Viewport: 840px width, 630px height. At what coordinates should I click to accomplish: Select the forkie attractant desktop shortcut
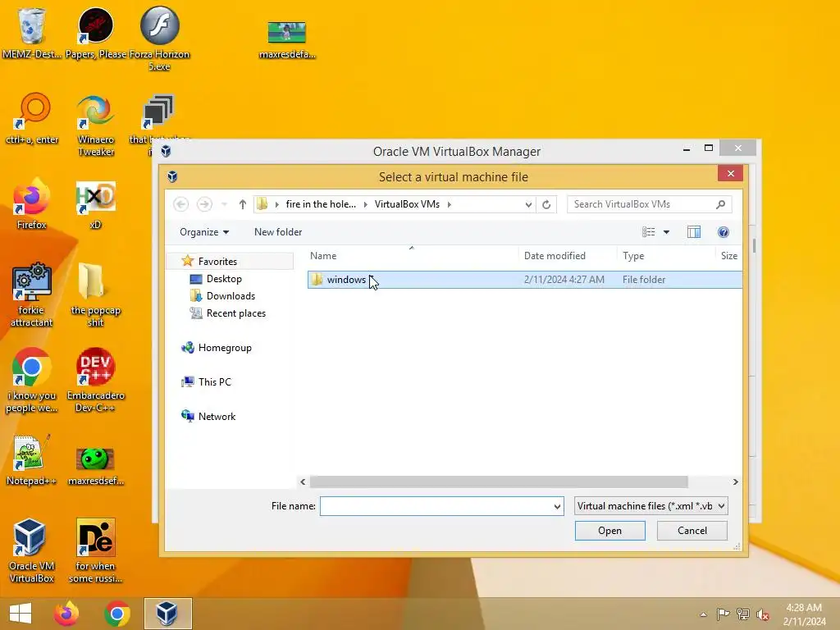32,294
